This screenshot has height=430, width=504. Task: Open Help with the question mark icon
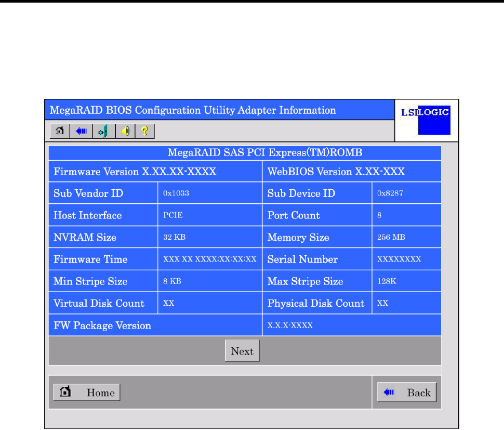(x=144, y=131)
